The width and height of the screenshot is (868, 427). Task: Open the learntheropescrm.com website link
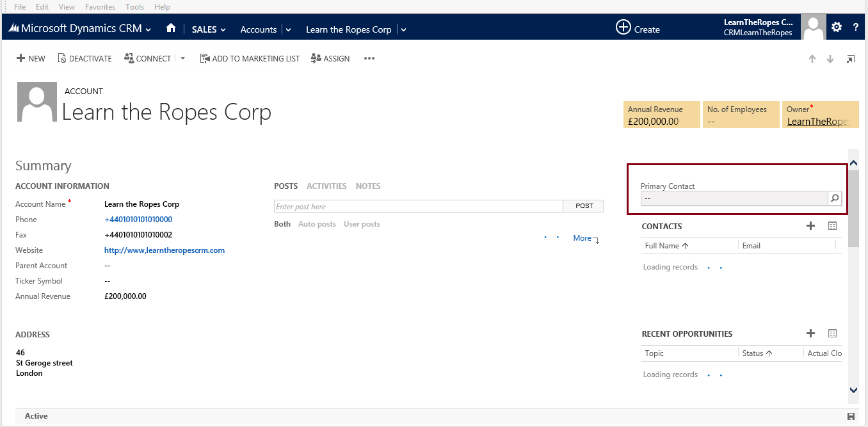[x=165, y=250]
